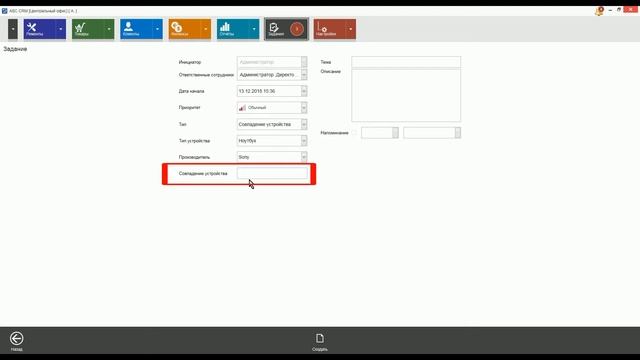Open the Ответственные сотрудники dropdown
The height and width of the screenshot is (360, 640).
coord(304,75)
